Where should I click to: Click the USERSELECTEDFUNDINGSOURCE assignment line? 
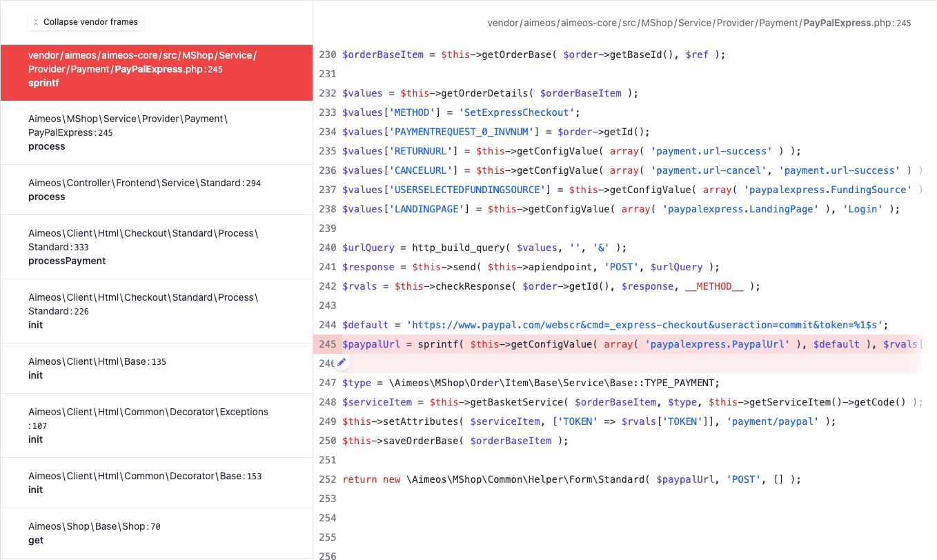pos(632,190)
